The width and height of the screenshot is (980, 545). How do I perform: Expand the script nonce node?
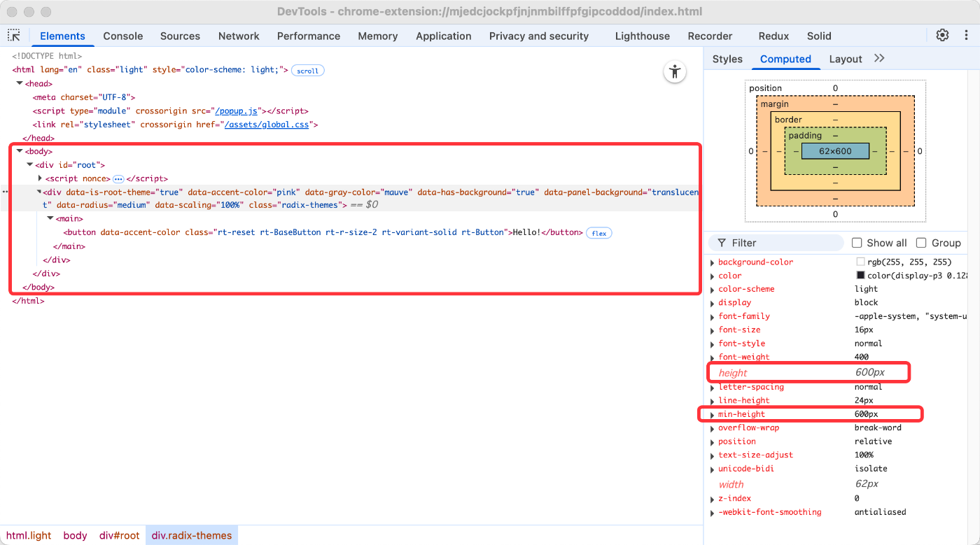(x=40, y=178)
